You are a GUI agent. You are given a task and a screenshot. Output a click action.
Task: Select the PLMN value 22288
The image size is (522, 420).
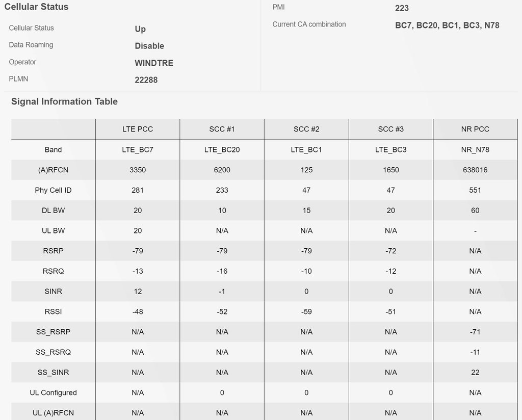[x=146, y=80]
